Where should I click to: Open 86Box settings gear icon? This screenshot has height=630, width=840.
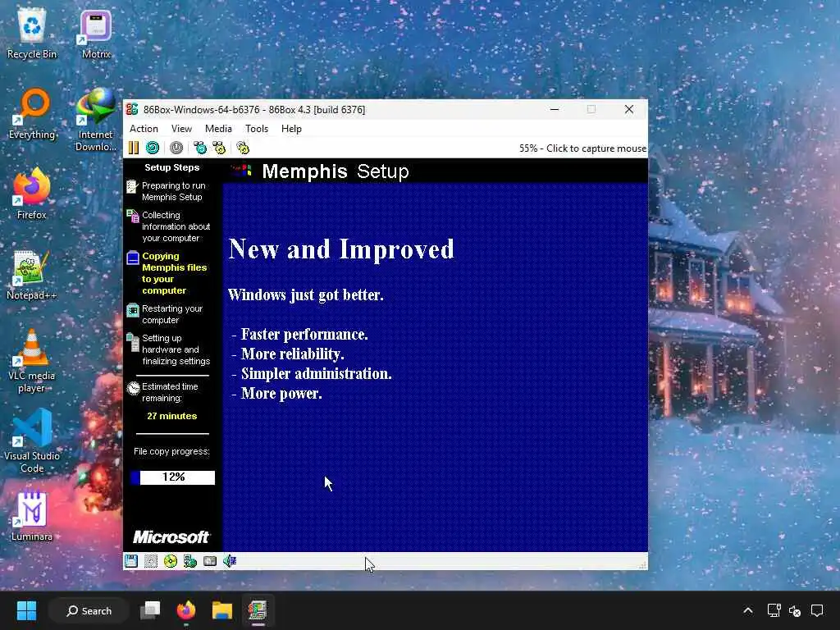(243, 148)
